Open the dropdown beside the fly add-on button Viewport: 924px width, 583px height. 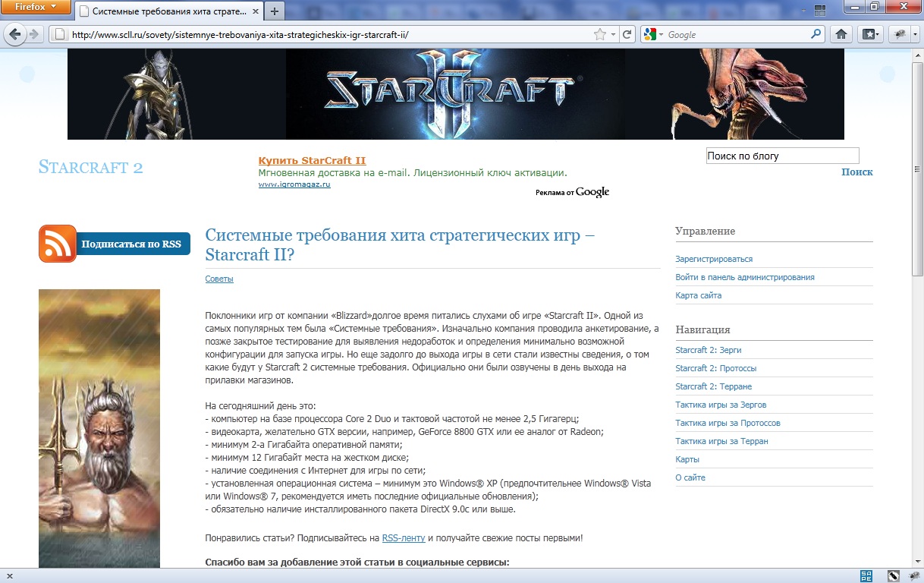pyautogui.click(x=914, y=34)
